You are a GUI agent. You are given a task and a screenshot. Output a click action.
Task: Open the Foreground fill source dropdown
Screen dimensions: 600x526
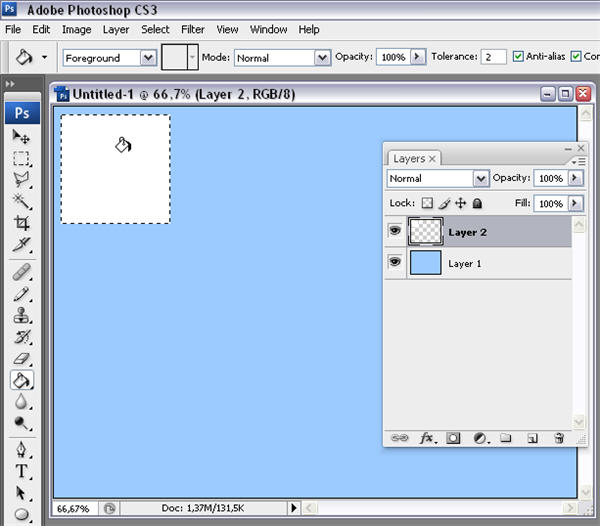coord(148,58)
